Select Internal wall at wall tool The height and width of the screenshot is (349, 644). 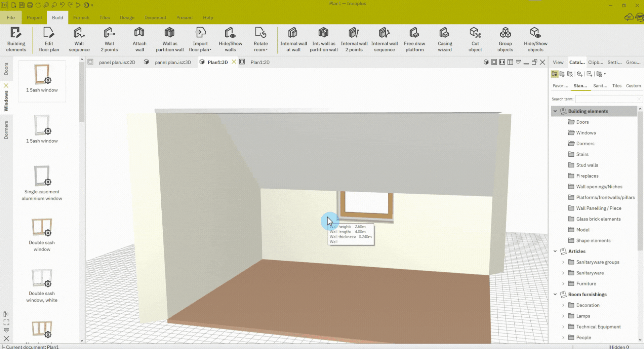293,39
